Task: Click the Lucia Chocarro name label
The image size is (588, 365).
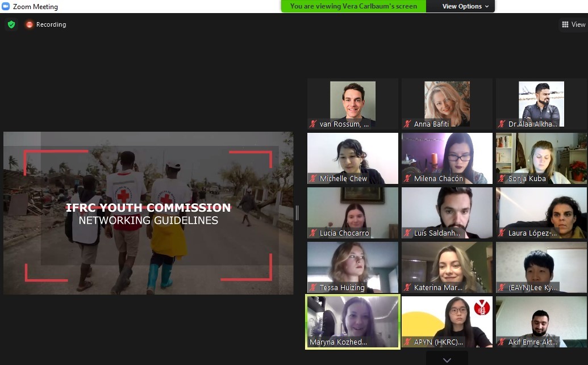Action: point(344,233)
